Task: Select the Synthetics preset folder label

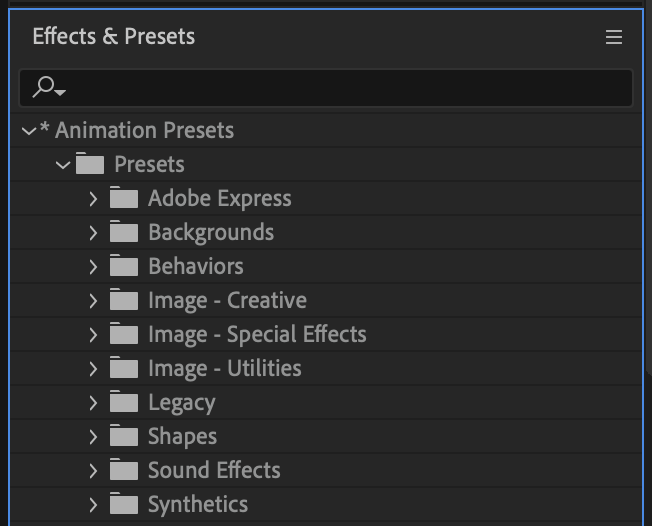Action: click(x=198, y=504)
